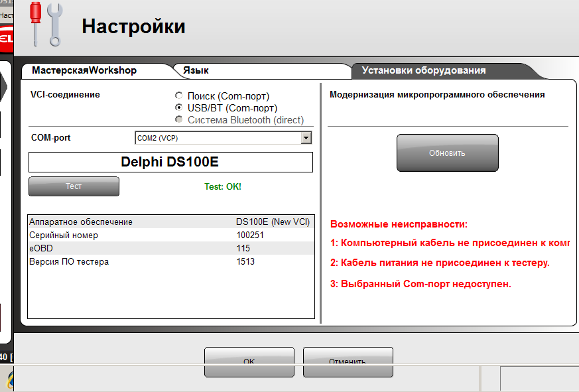
Task: Click the Delphi DS100E device name box
Action: click(x=170, y=162)
